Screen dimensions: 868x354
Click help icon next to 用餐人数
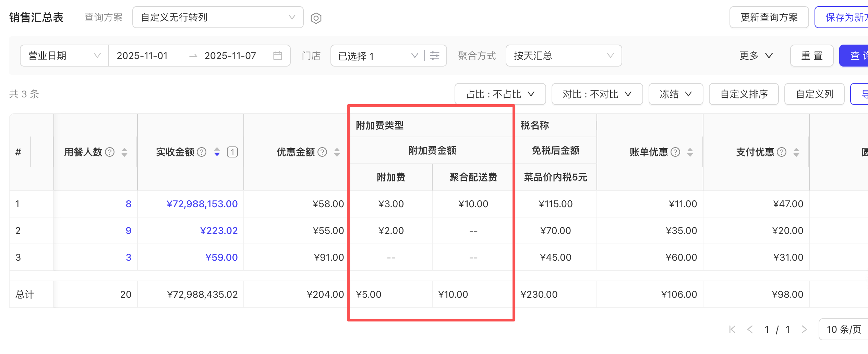110,152
